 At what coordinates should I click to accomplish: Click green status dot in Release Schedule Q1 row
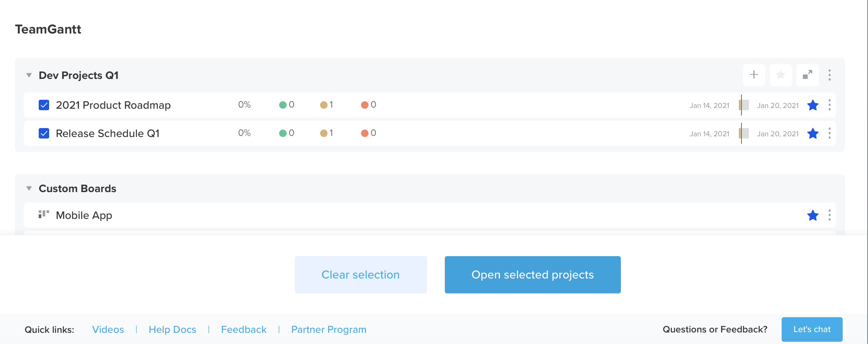[x=283, y=133]
